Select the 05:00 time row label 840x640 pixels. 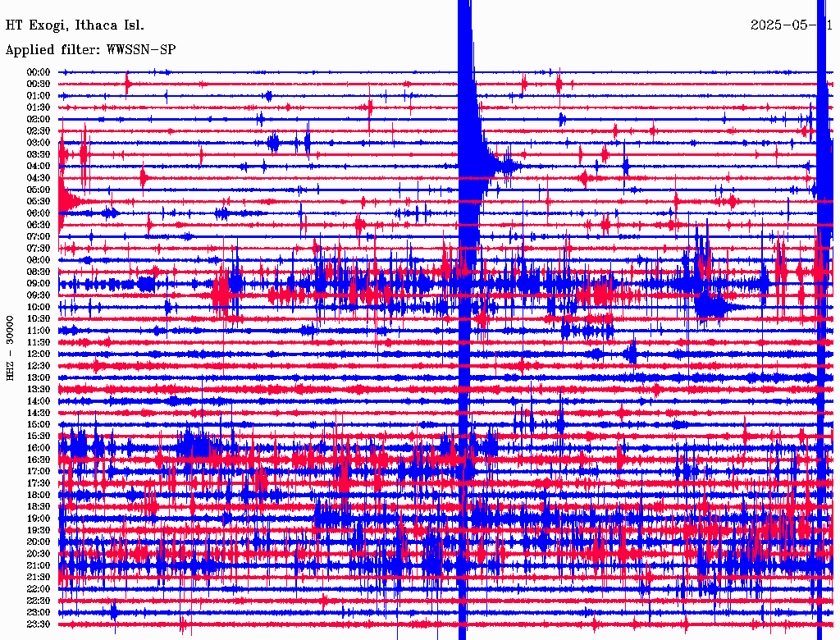coord(39,190)
